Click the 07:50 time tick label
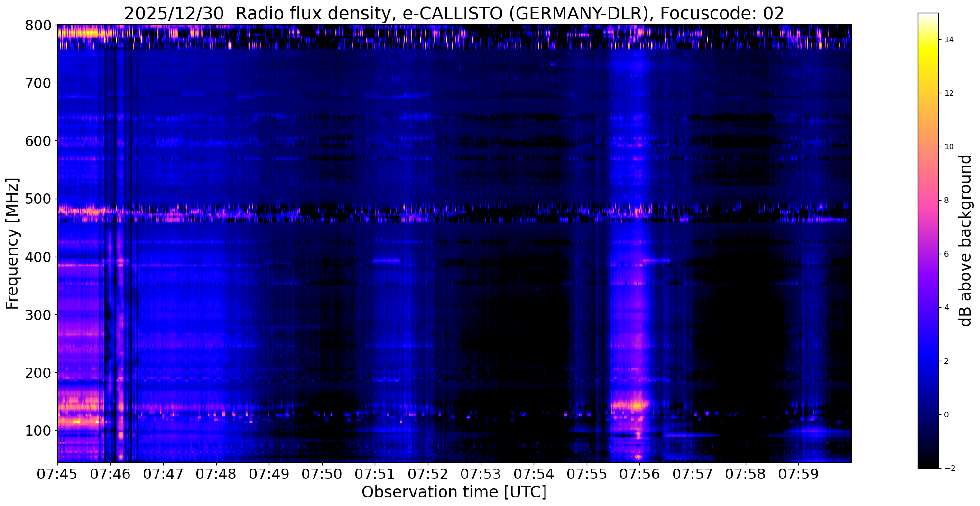 point(323,474)
